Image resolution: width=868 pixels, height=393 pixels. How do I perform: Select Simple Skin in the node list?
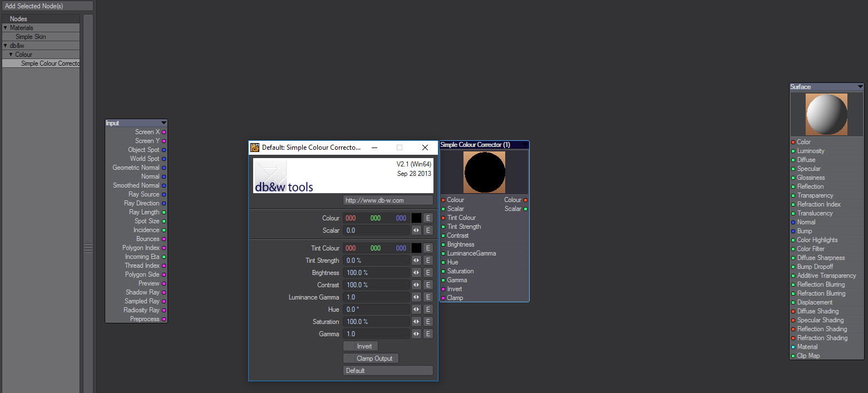coord(31,37)
